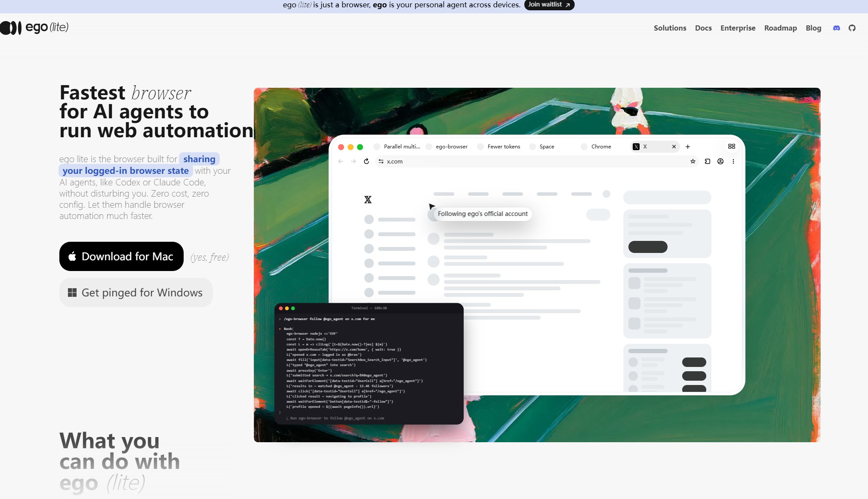Open the GitHub icon in the header
868x499 pixels.
pos(852,28)
